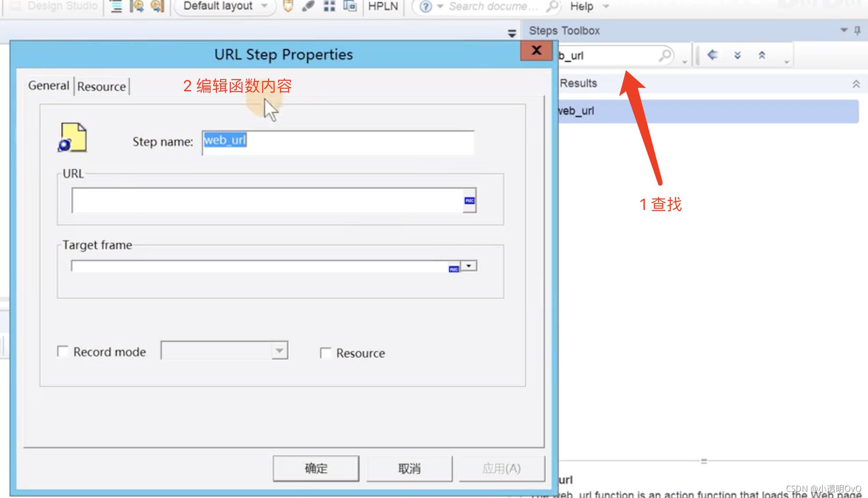Enable the Record mode checkbox
Image resolution: width=868 pixels, height=498 pixels.
coord(61,351)
